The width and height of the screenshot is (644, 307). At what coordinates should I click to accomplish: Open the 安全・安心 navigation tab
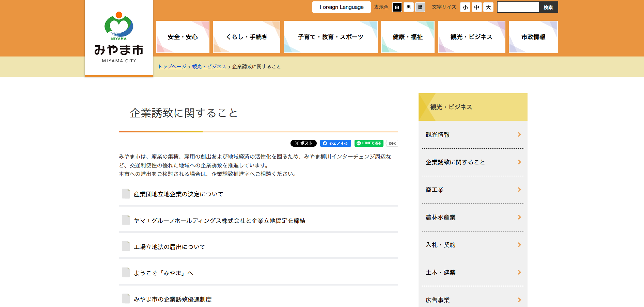[x=183, y=37]
